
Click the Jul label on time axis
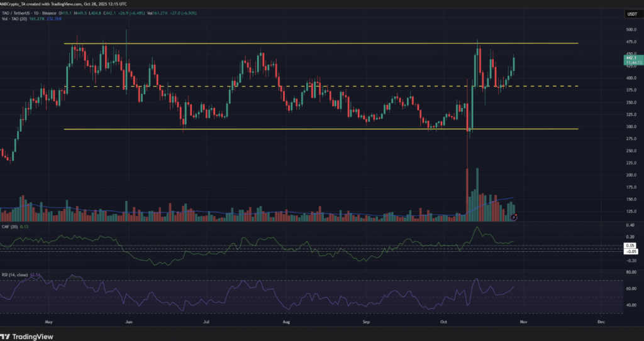[x=206, y=322]
